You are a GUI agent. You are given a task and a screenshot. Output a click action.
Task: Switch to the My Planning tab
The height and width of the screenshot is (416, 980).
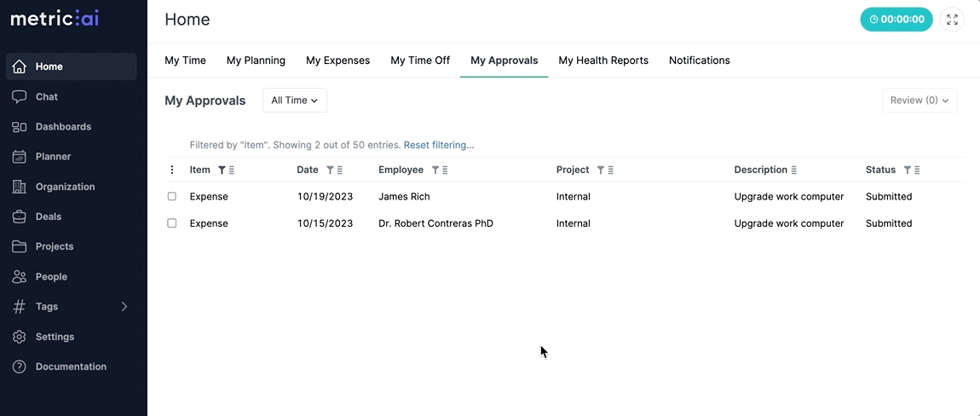point(256,61)
